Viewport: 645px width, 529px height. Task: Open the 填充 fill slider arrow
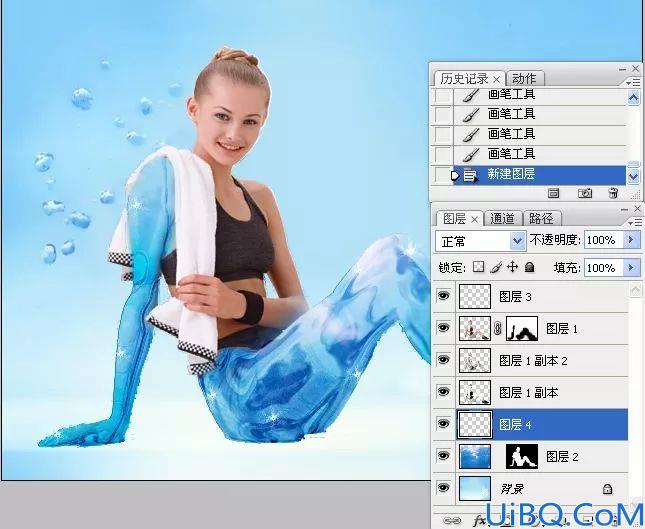pos(632,268)
